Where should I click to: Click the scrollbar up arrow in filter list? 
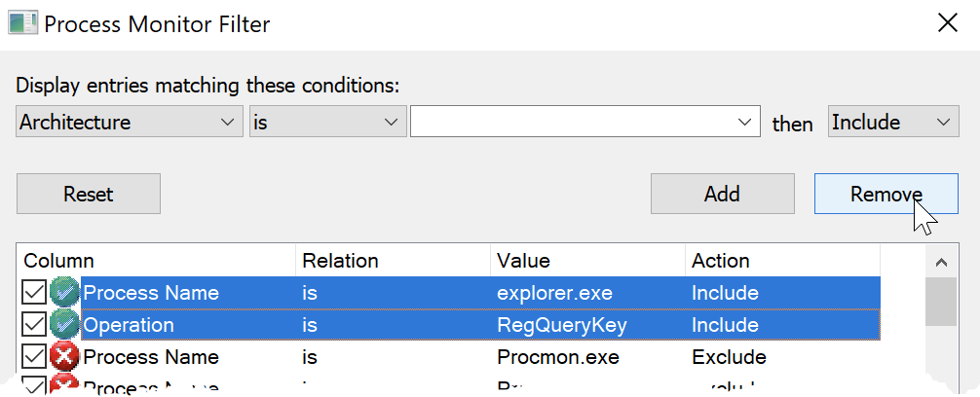point(941,262)
